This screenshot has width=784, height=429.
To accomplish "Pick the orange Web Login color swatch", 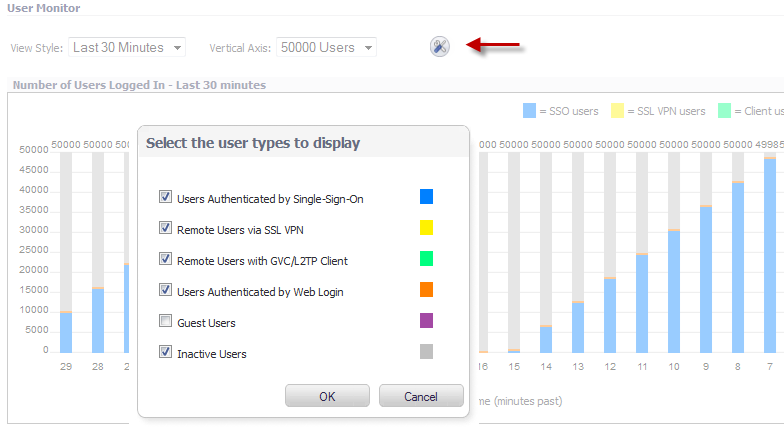I will 426,290.
